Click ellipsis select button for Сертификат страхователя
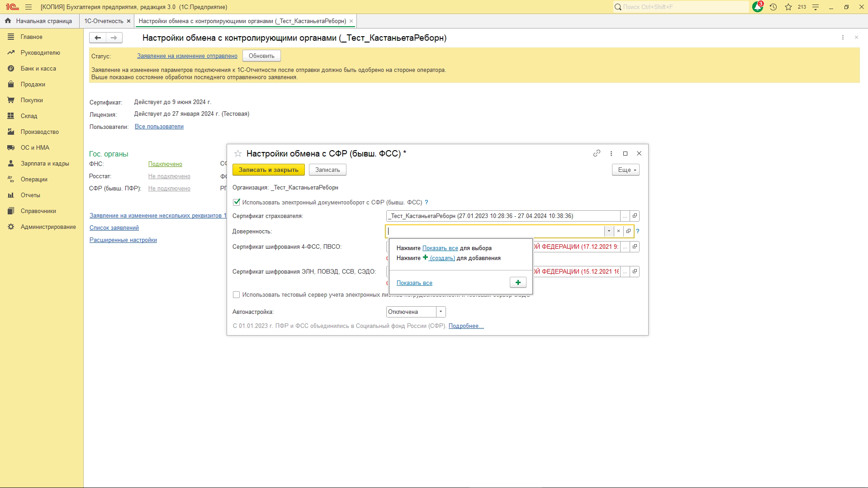Screen dimensions: 868x488 625,216
